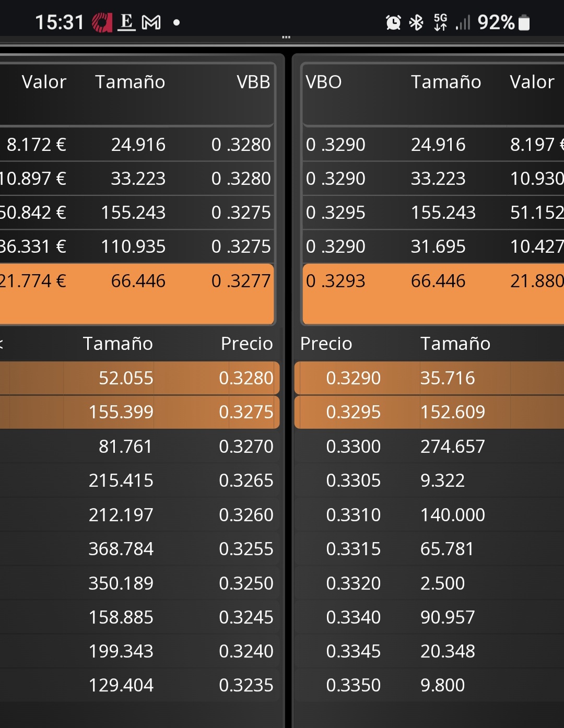Screen dimensions: 564x728
Task: Select bid price 0.3245
Action: tap(246, 617)
